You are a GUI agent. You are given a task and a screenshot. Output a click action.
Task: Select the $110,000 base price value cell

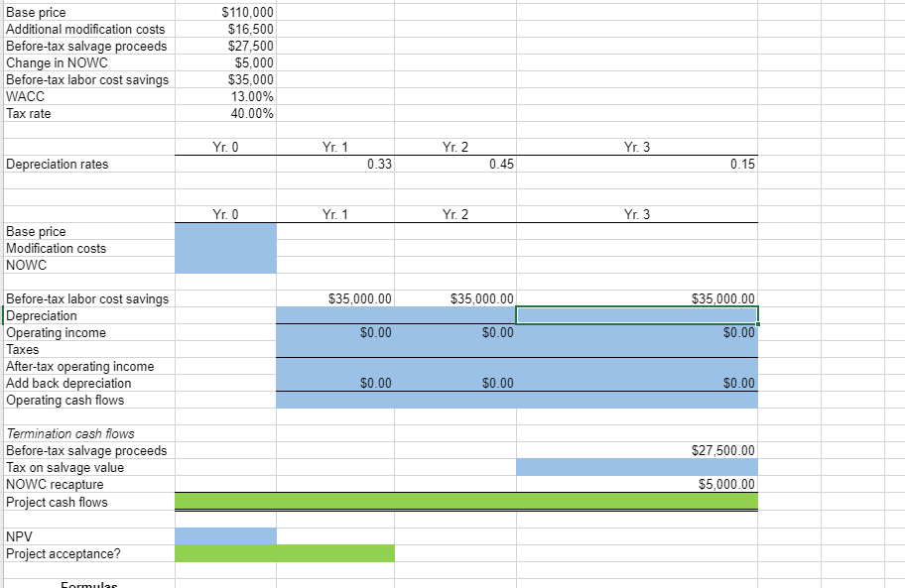coord(225,12)
